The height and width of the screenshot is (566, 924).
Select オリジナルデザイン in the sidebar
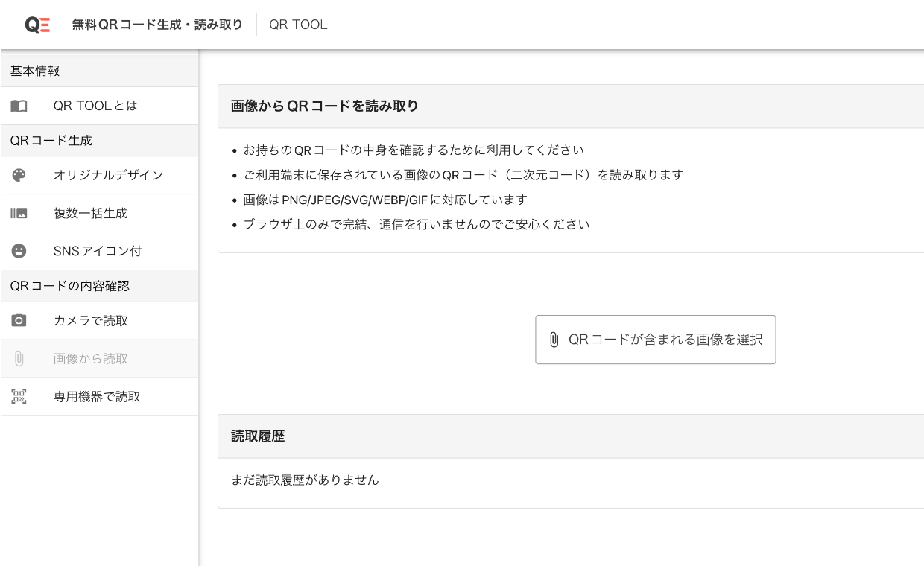point(108,175)
